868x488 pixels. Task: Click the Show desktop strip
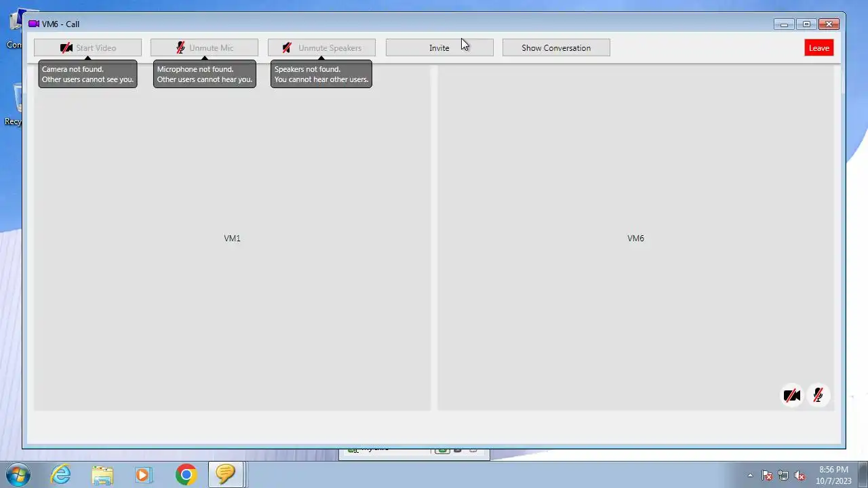[863, 475]
